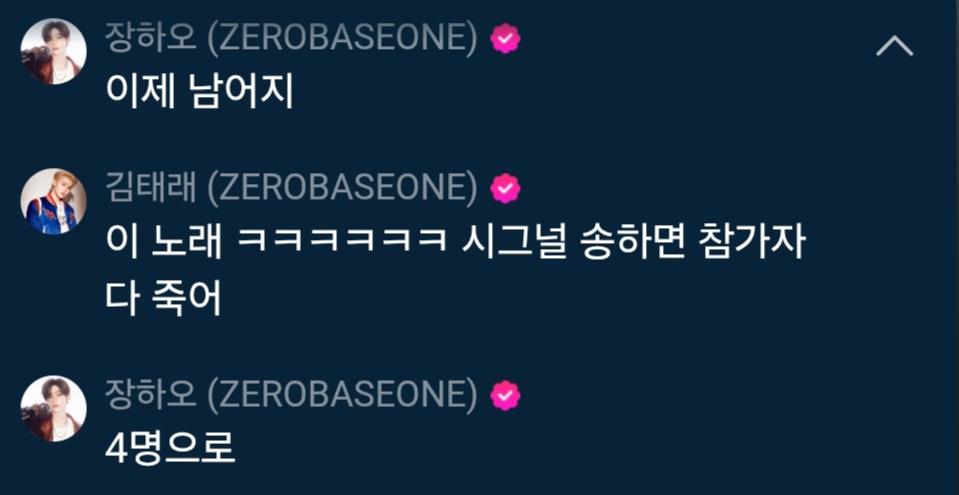The height and width of the screenshot is (495, 959).
Task: Click the verified badge beside 김태래 (ZEROBASEONE)
Action: pos(505,188)
